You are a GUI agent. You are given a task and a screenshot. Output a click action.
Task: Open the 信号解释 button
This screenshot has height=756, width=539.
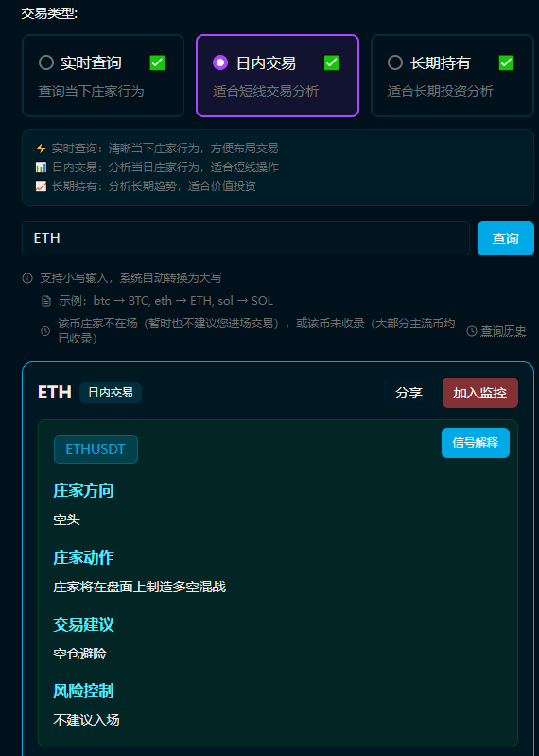click(x=476, y=443)
